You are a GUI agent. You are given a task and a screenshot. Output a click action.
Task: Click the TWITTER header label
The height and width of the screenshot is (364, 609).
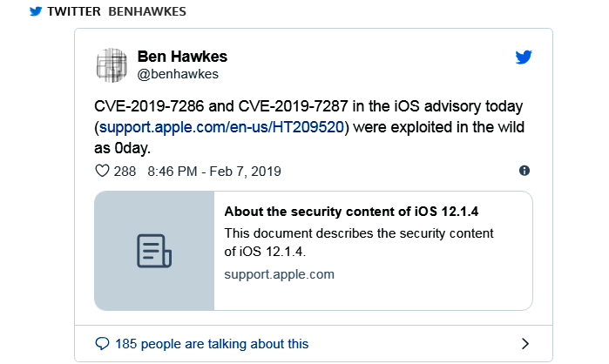(x=74, y=12)
